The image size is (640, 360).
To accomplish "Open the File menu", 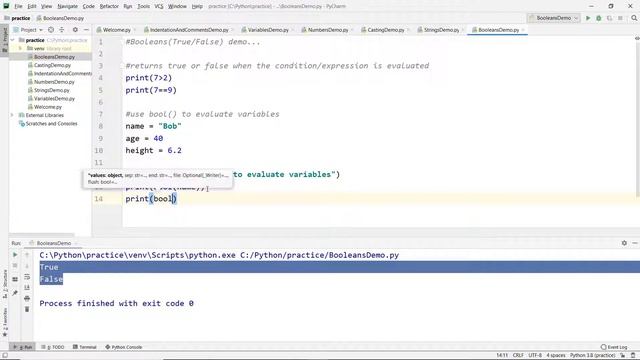I will point(18,6).
